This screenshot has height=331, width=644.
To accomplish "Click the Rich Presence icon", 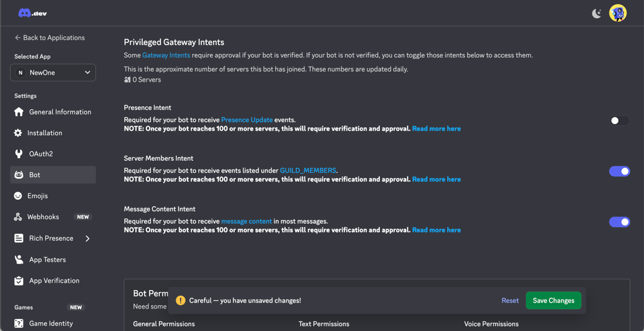I will pyautogui.click(x=18, y=238).
